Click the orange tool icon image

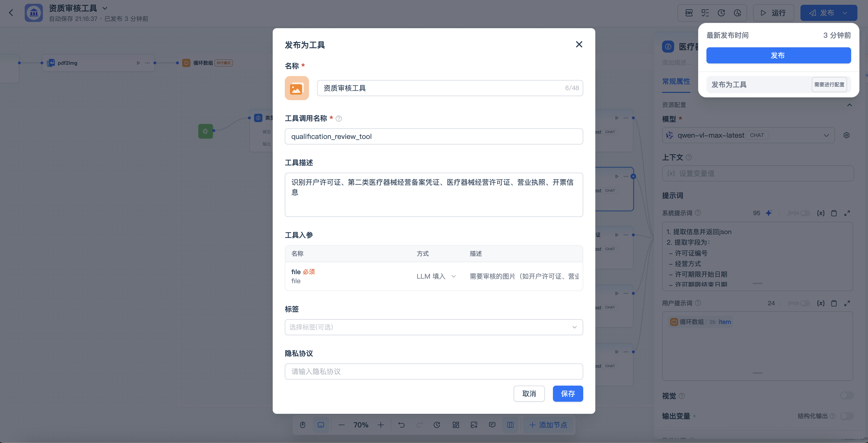297,88
